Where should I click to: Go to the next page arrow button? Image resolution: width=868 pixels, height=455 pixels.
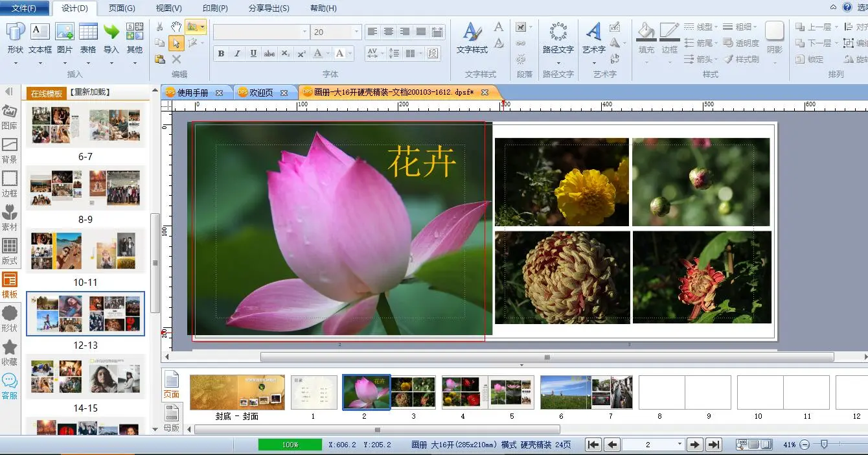pos(694,445)
